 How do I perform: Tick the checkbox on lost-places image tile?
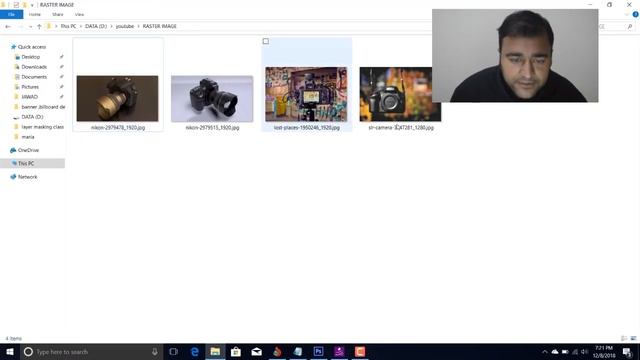click(266, 41)
